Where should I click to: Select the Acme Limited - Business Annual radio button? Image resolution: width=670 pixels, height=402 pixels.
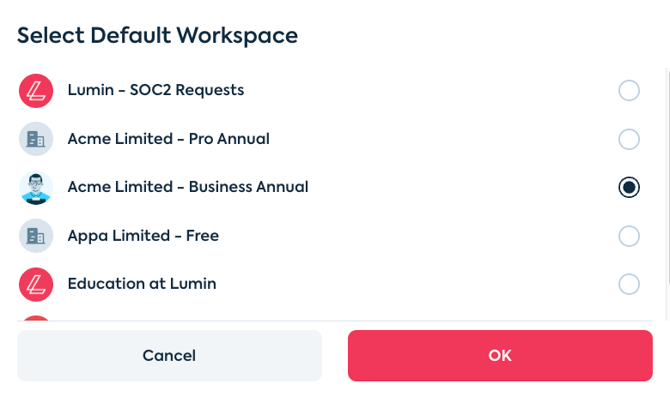(629, 187)
